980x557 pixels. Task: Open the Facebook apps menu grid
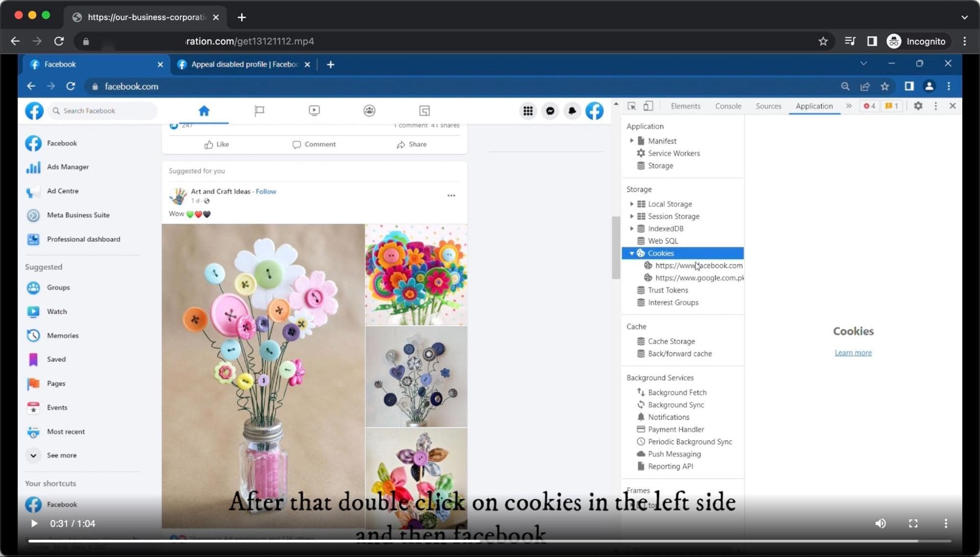(x=528, y=111)
